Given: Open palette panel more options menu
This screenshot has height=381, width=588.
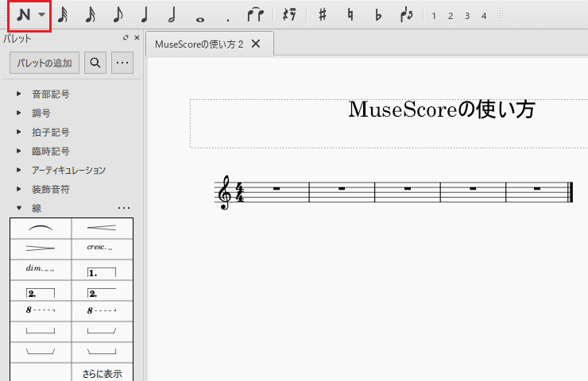Looking at the screenshot, I should coord(122,63).
